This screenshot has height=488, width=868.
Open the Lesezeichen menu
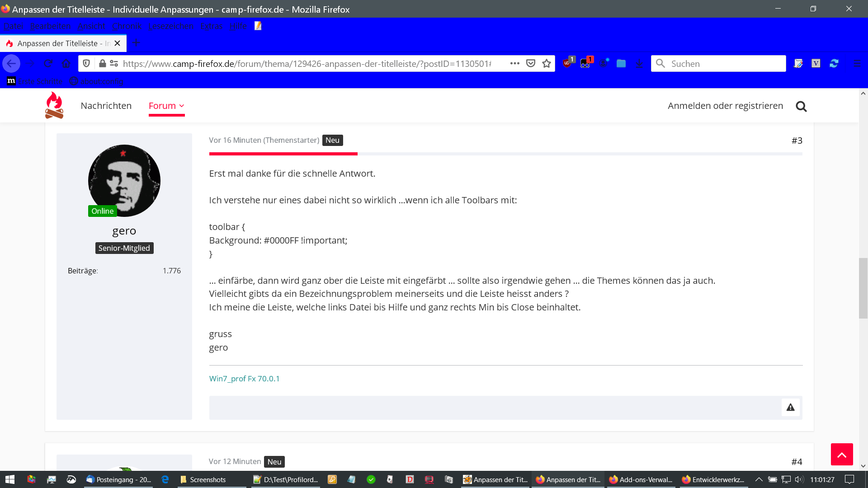171,26
